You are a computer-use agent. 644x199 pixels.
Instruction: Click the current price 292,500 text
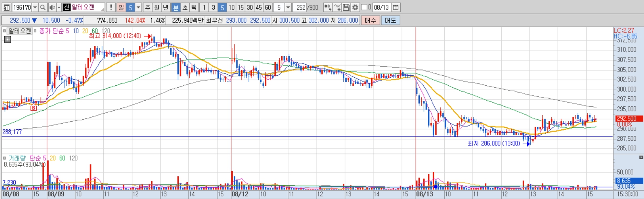(20, 20)
